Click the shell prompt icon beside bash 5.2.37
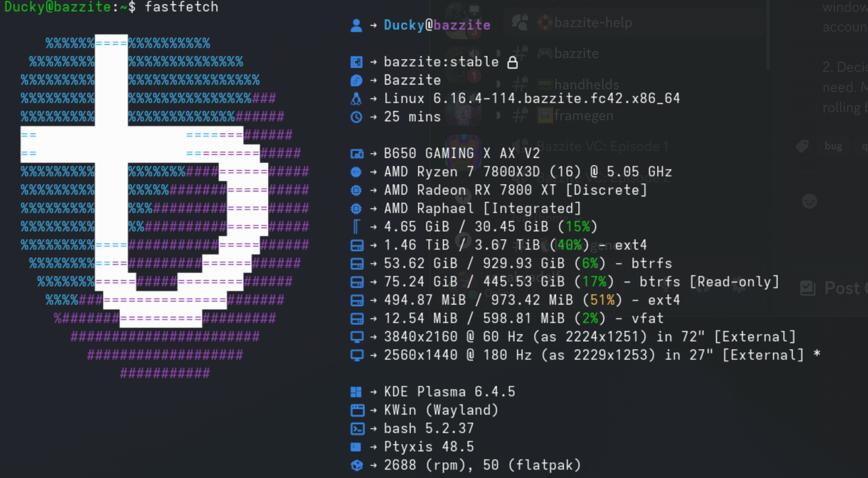The height and width of the screenshot is (478, 868). coord(357,429)
